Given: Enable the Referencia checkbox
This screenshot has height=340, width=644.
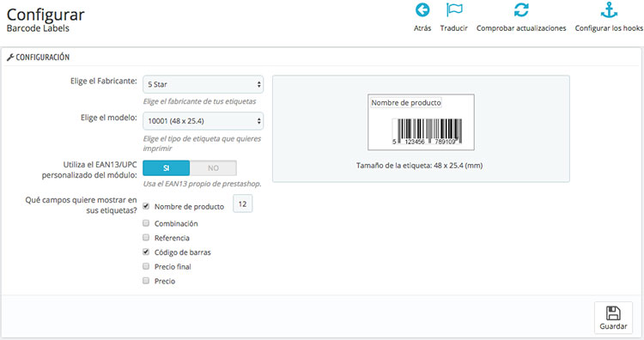Looking at the screenshot, I should (146, 237).
